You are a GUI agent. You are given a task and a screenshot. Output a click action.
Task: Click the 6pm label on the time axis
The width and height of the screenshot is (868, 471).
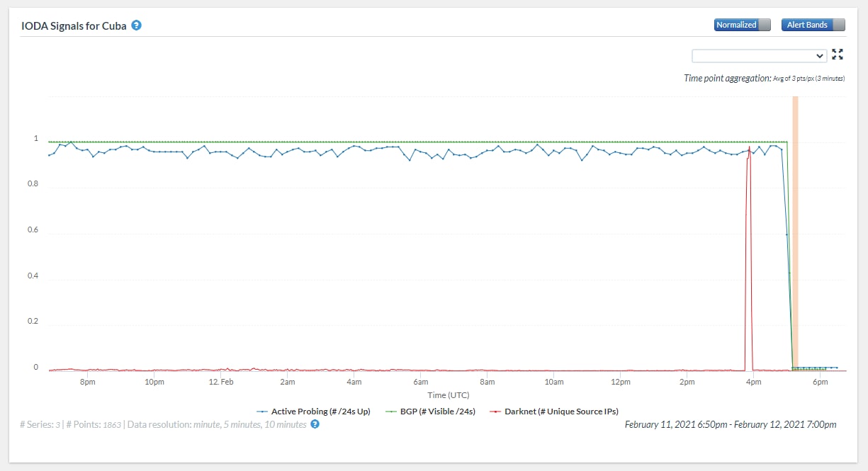(x=821, y=382)
